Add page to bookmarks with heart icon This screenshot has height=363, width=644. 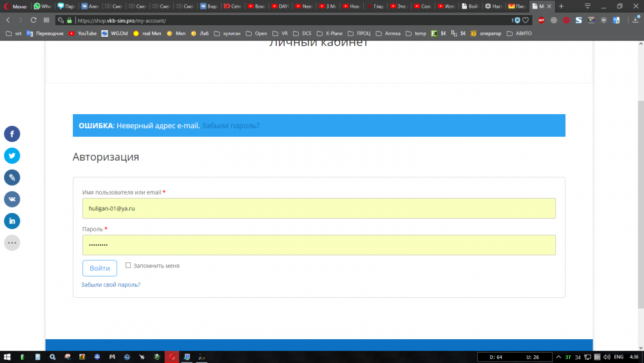click(526, 20)
